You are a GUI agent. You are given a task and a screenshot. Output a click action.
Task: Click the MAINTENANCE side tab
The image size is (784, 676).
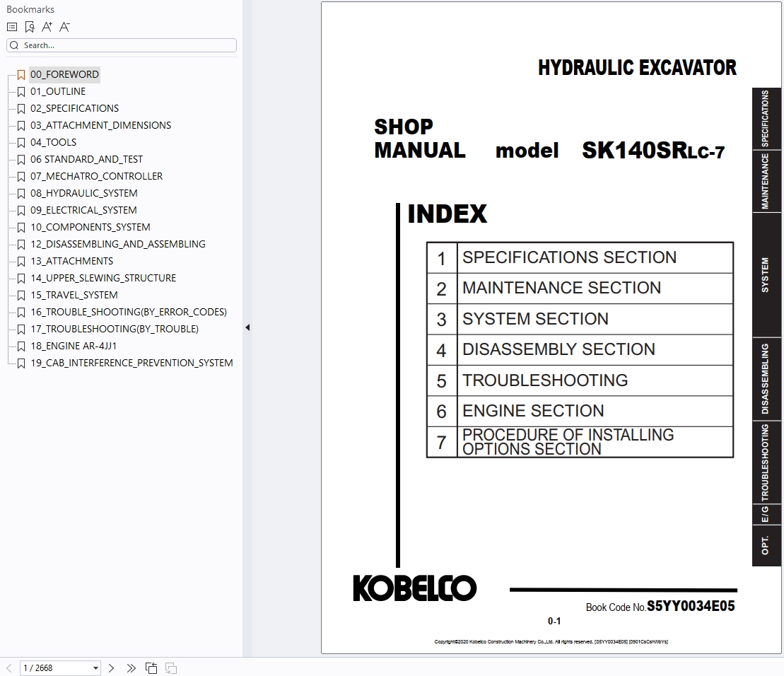tap(765, 181)
